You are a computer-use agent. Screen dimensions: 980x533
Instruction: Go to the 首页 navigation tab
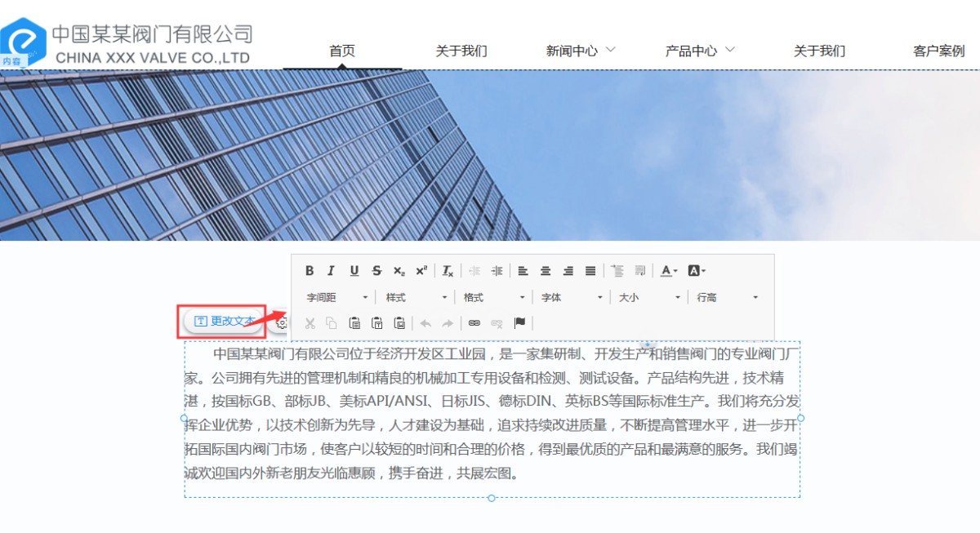[x=342, y=51]
